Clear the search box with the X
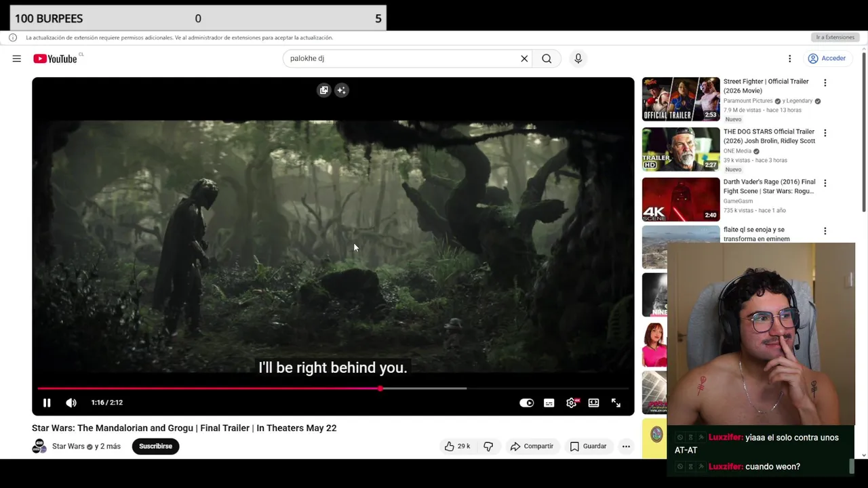This screenshot has height=488, width=868. [524, 58]
